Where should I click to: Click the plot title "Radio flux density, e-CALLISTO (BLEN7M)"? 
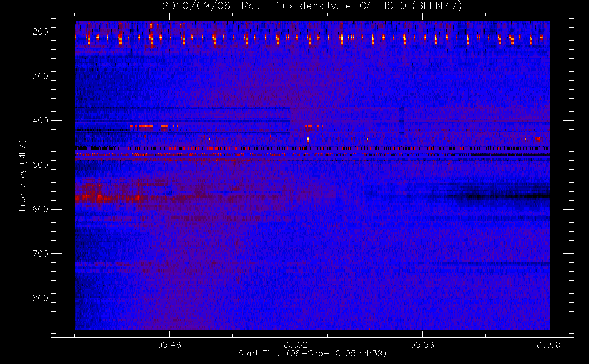point(352,6)
